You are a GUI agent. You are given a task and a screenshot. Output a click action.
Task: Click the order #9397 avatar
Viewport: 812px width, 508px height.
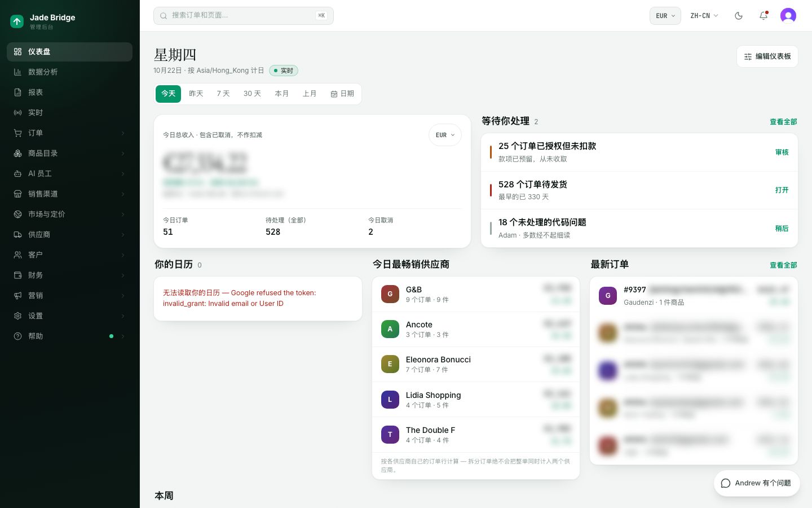608,295
